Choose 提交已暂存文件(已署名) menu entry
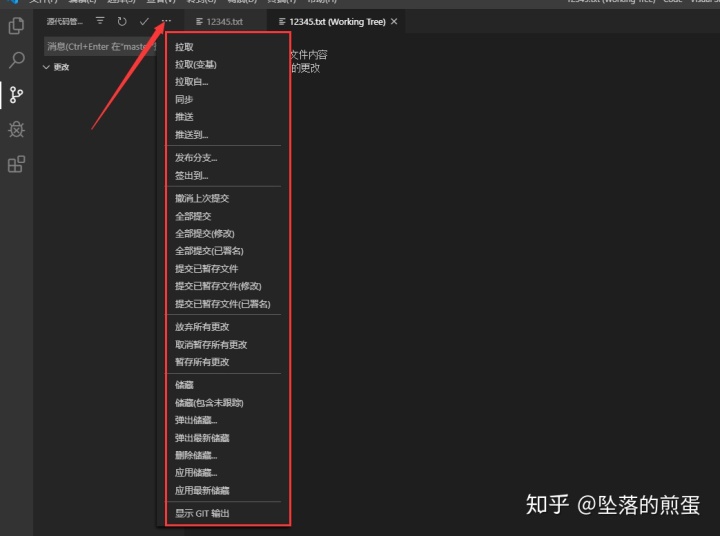The width and height of the screenshot is (720, 536). coord(223,304)
